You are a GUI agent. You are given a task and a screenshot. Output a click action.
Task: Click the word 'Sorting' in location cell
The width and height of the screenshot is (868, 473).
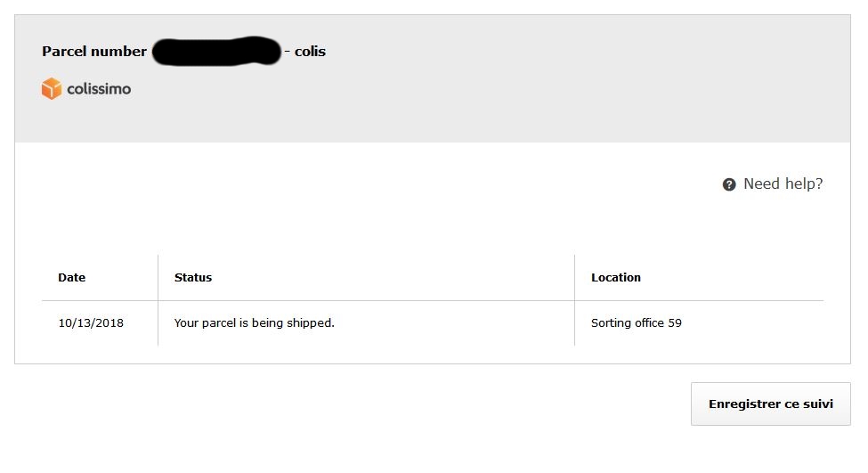coord(611,323)
